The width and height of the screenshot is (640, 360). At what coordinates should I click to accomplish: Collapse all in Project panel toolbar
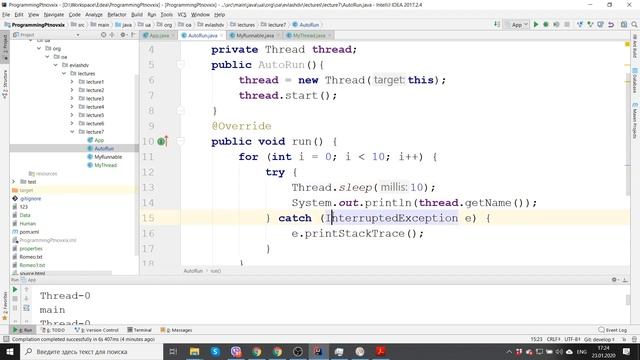pyautogui.click(x=112, y=35)
